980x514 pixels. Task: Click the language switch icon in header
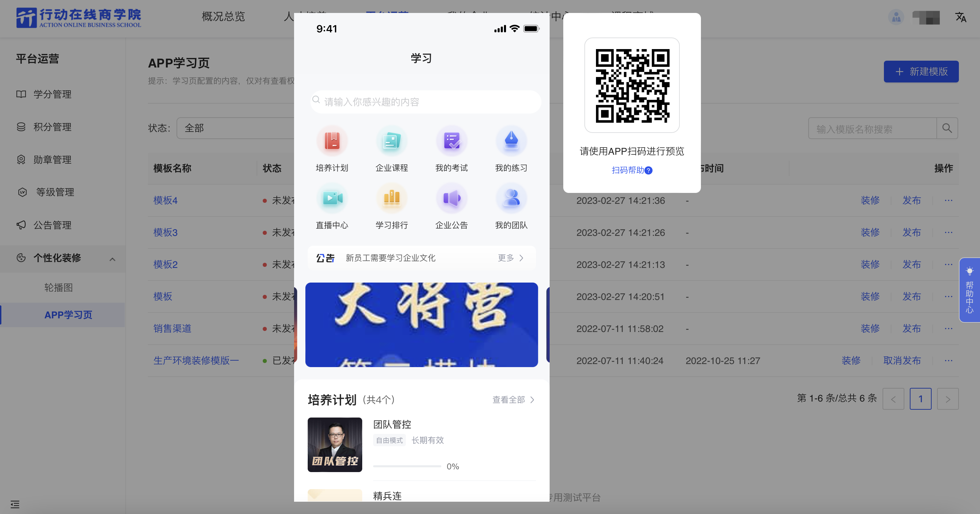click(x=960, y=17)
